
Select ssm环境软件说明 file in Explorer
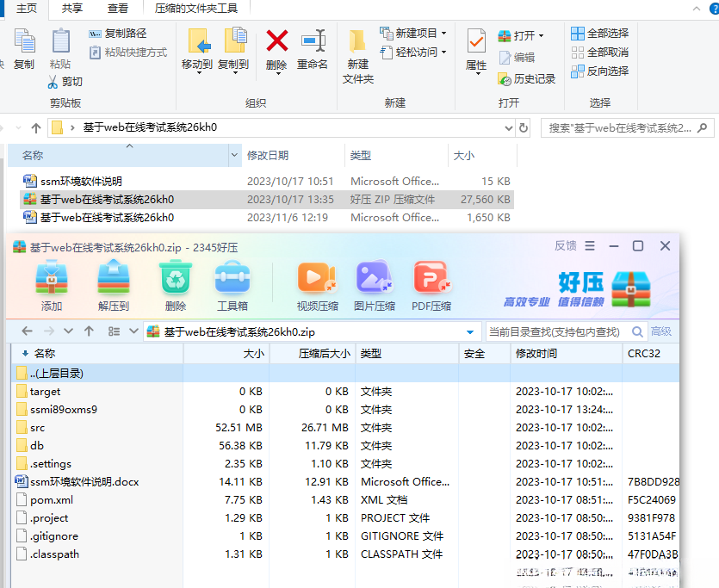click(267, 182)
